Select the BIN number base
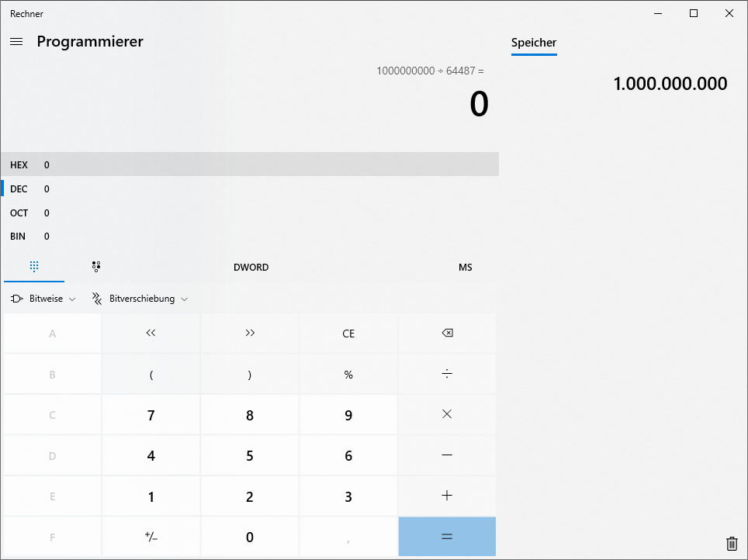The image size is (748, 560). [250, 236]
